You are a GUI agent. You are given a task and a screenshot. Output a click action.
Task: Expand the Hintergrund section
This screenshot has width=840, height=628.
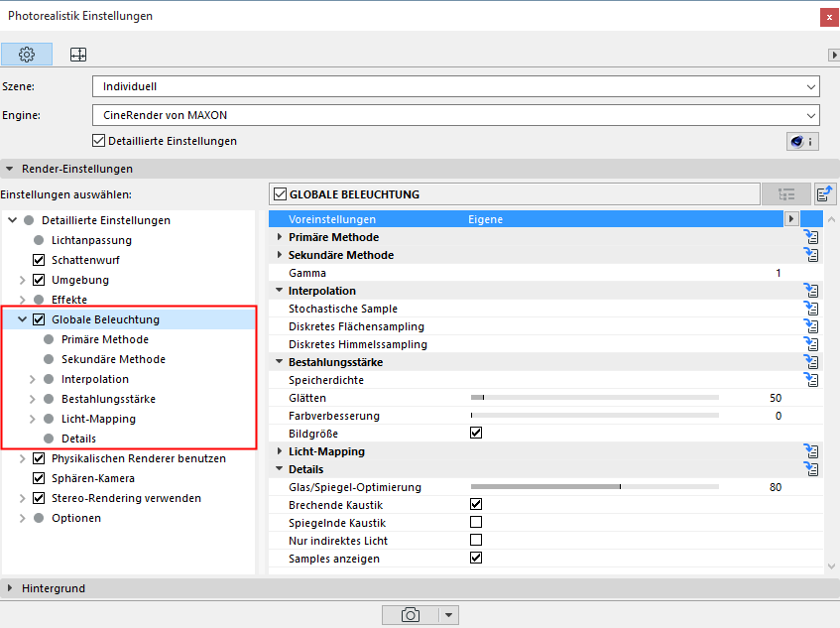pyautogui.click(x=9, y=587)
